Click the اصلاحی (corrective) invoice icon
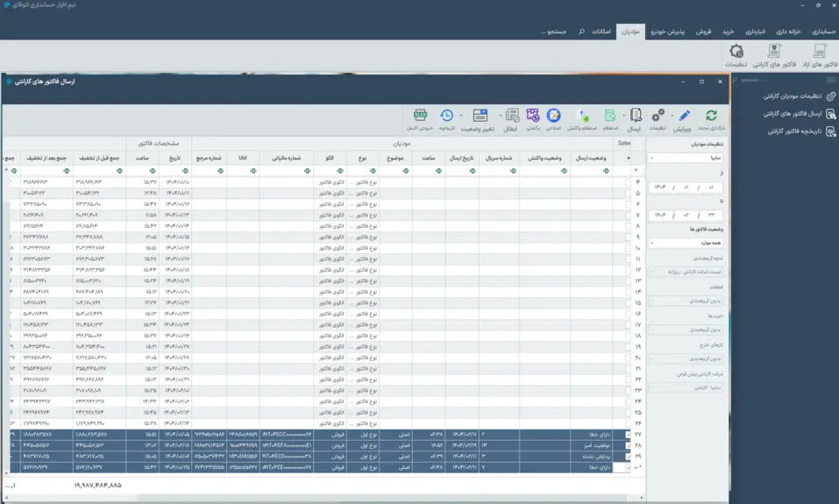Viewport: 839px width, 504px height. coord(553,117)
